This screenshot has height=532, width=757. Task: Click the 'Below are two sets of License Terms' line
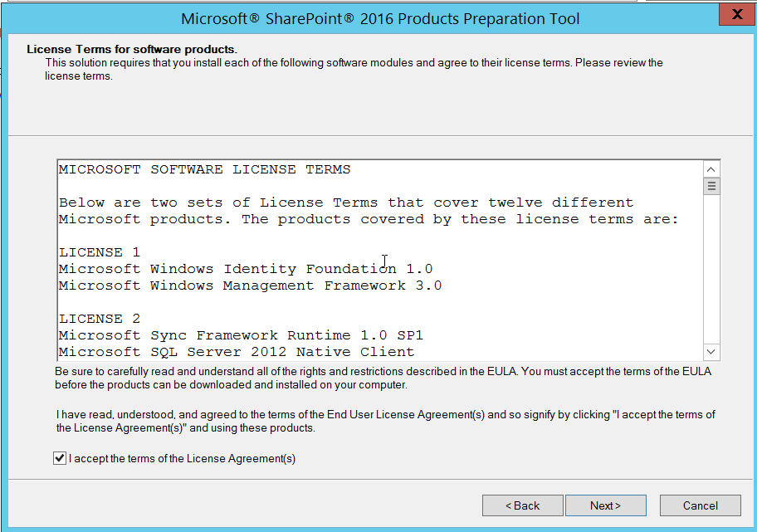pyautogui.click(x=345, y=203)
